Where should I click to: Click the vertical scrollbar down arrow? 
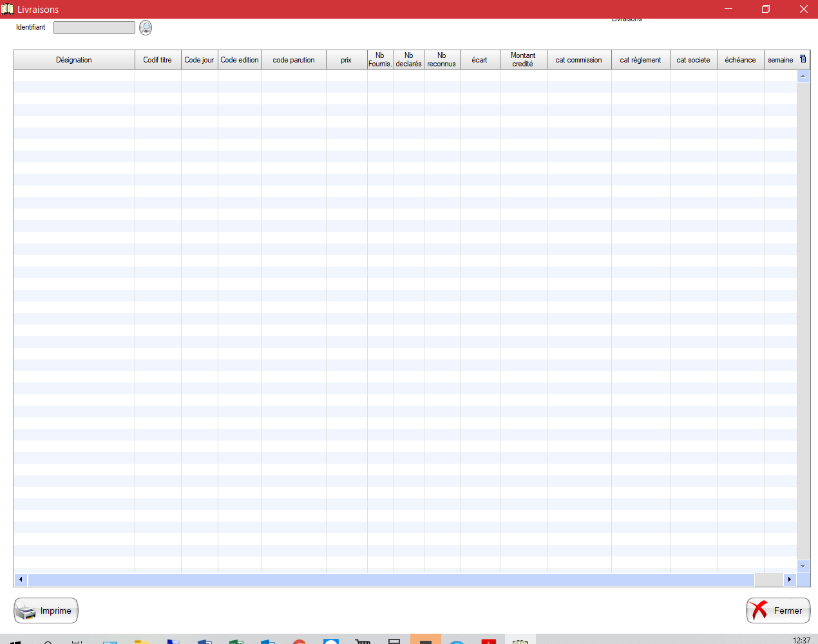click(x=803, y=566)
